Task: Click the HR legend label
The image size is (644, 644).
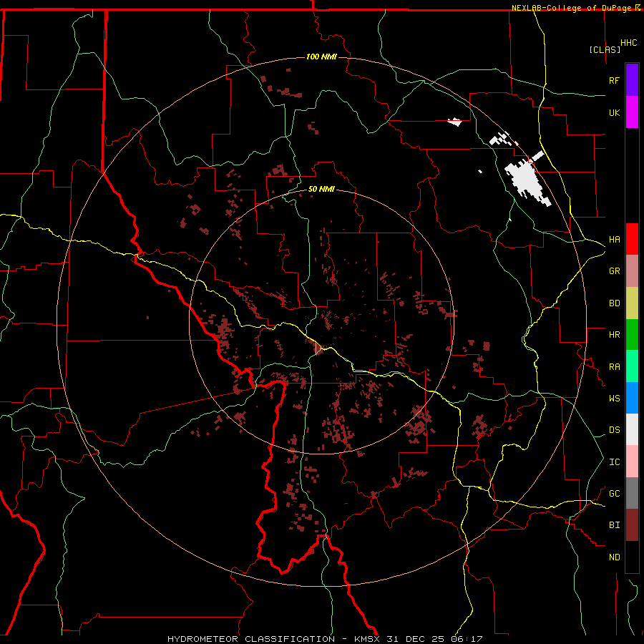Action: [x=614, y=335]
